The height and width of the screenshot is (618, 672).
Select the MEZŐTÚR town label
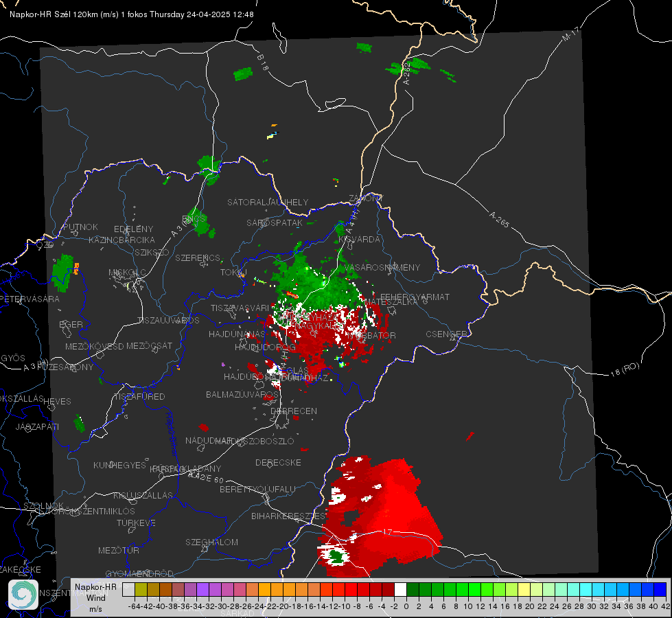click(119, 550)
